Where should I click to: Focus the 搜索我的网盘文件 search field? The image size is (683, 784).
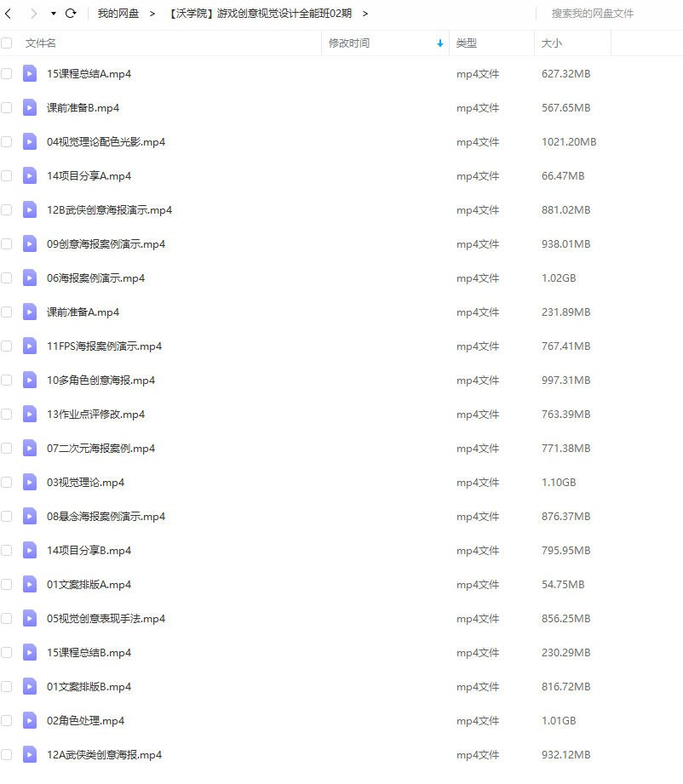[608, 14]
